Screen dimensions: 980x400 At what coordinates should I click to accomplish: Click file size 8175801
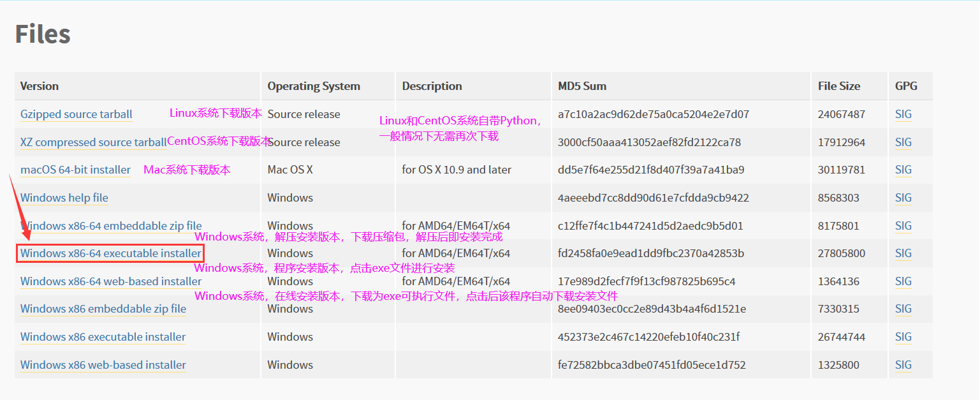pyautogui.click(x=839, y=226)
